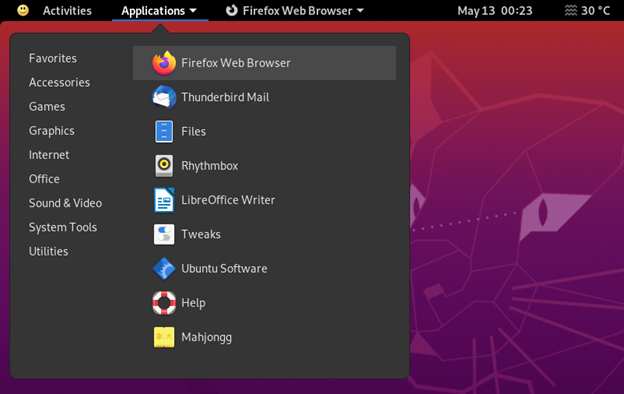Click the Rhythmbox speaker icon
This screenshot has height=394, width=624.
click(x=164, y=166)
